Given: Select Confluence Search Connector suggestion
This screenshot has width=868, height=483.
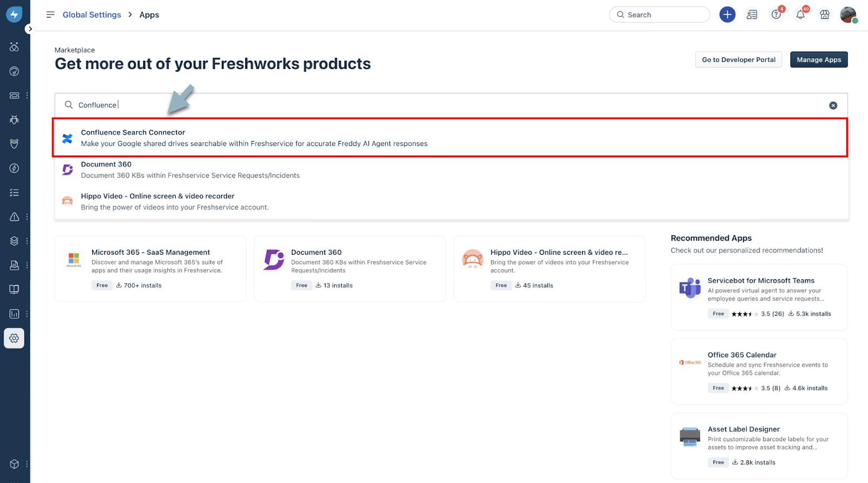Looking at the screenshot, I should (450, 138).
